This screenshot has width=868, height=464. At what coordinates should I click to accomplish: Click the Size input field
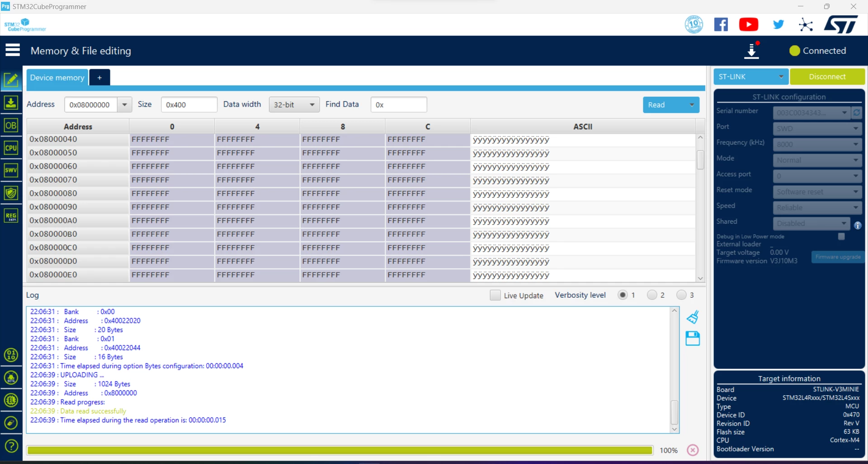[x=189, y=105]
